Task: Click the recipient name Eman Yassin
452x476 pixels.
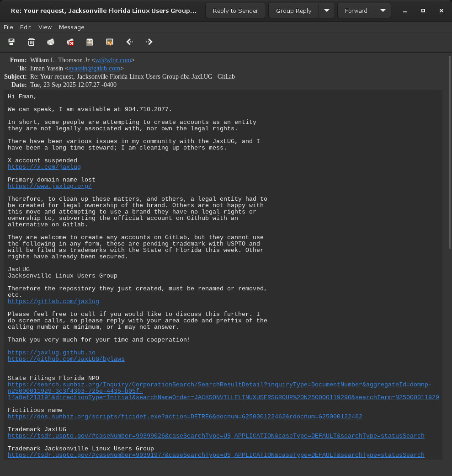Action: click(47, 68)
